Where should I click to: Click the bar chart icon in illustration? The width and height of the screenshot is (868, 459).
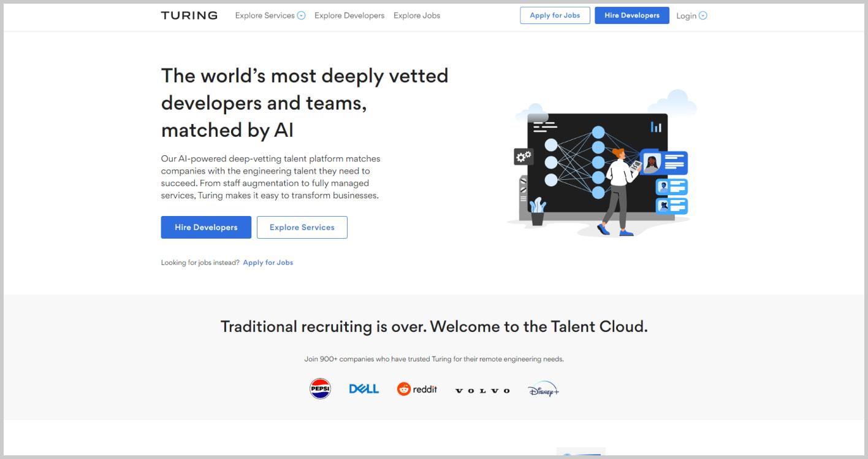pos(656,127)
